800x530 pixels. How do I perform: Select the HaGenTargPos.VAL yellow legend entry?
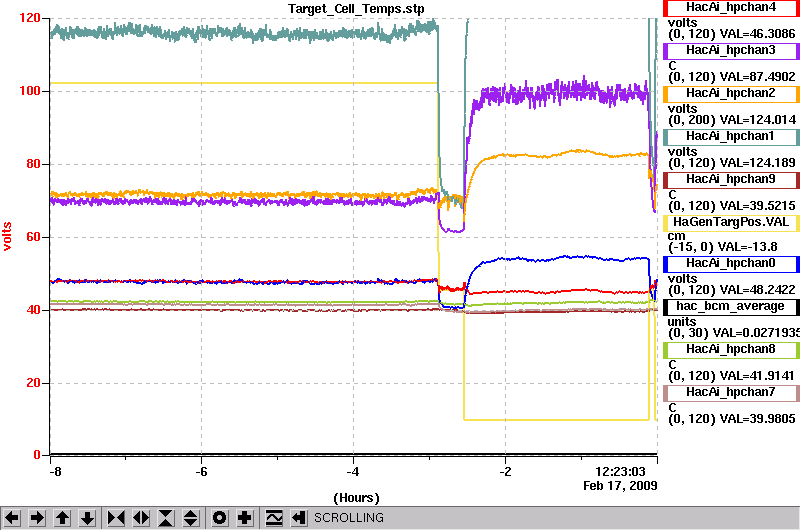pyautogui.click(x=731, y=222)
